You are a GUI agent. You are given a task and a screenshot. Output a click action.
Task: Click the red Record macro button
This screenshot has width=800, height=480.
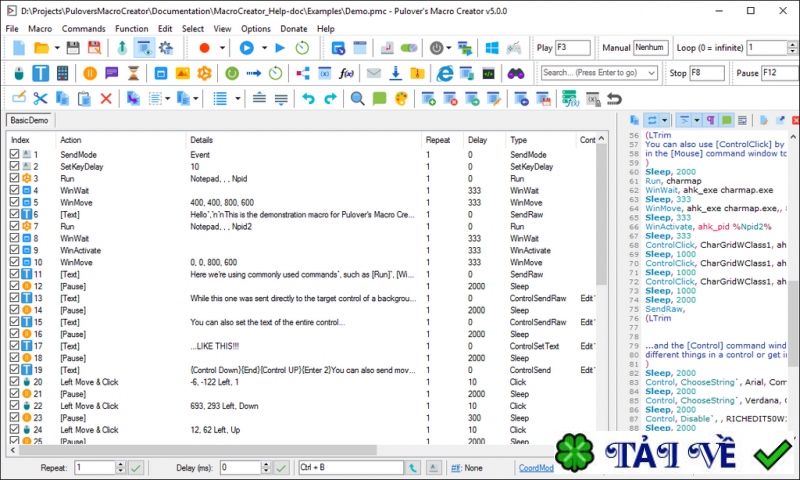(205, 48)
